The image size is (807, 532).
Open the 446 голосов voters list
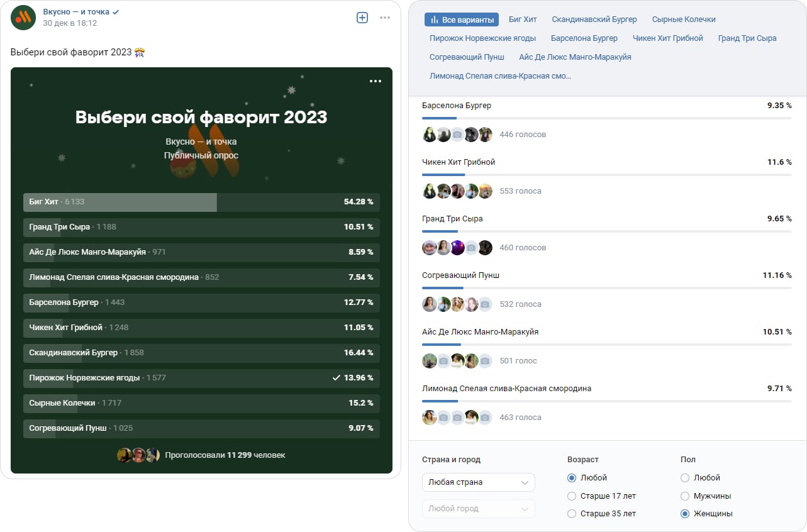(523, 134)
